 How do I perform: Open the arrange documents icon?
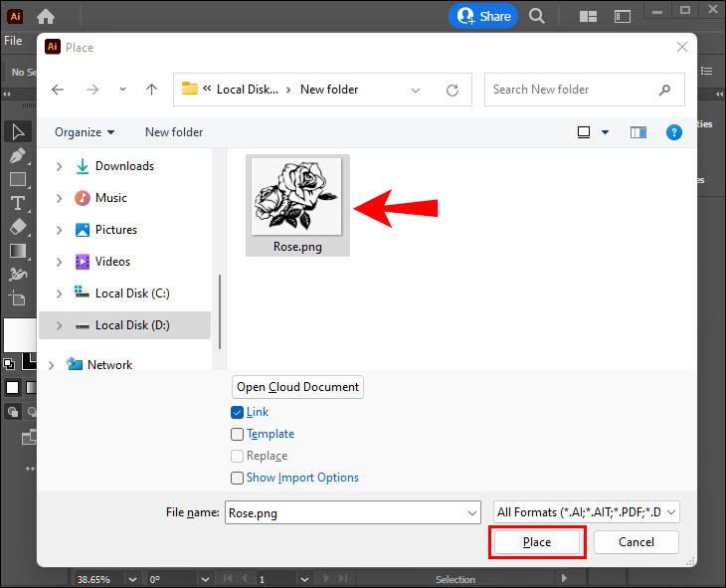[588, 17]
